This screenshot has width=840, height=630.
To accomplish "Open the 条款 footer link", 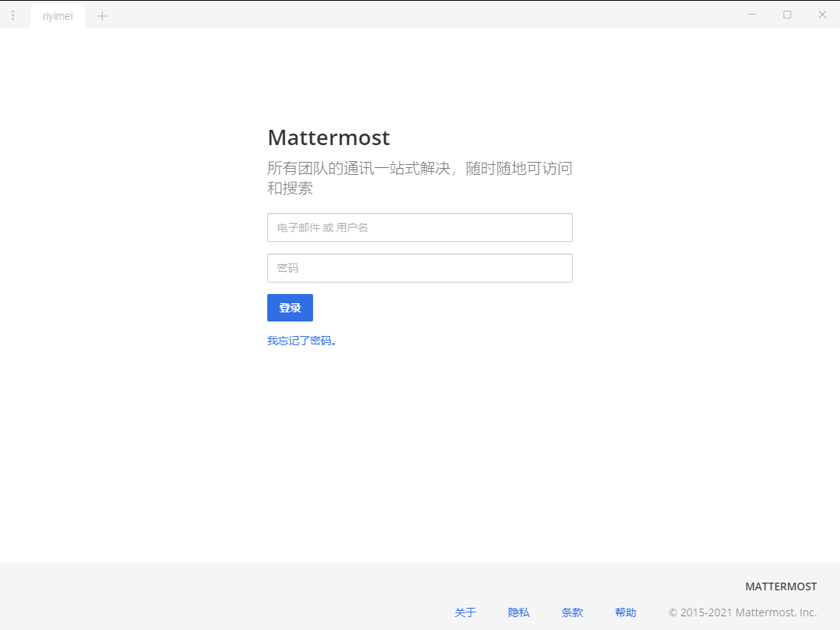I will pos(572,612).
